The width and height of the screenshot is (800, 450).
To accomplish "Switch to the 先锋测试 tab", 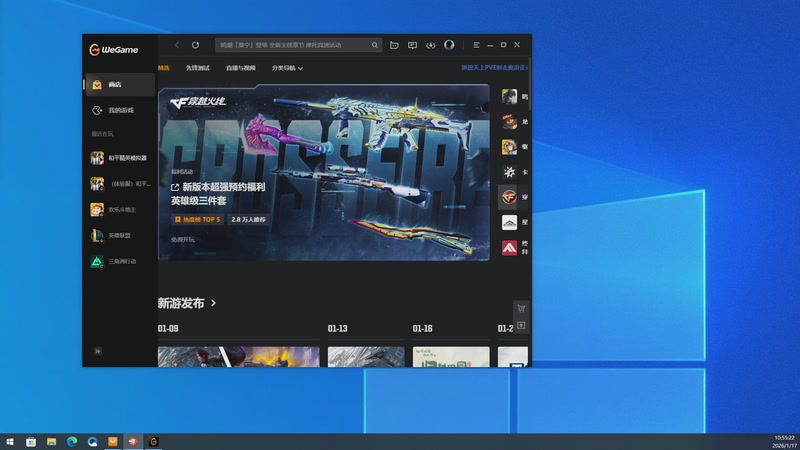I will pos(197,68).
